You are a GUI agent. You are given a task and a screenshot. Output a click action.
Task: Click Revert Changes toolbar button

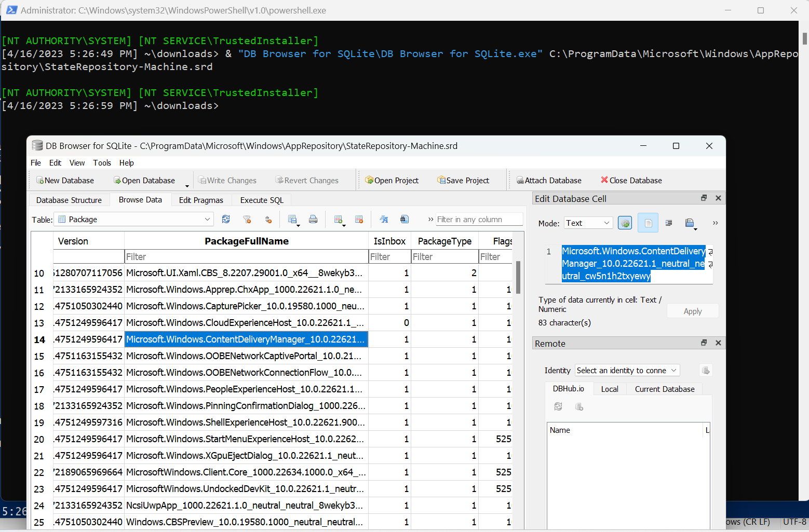(307, 180)
